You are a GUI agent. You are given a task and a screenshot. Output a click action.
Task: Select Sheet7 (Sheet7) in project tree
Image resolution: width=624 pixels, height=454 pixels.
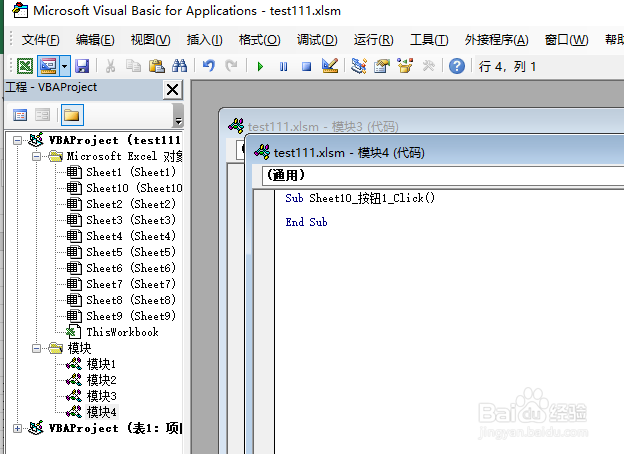click(121, 284)
